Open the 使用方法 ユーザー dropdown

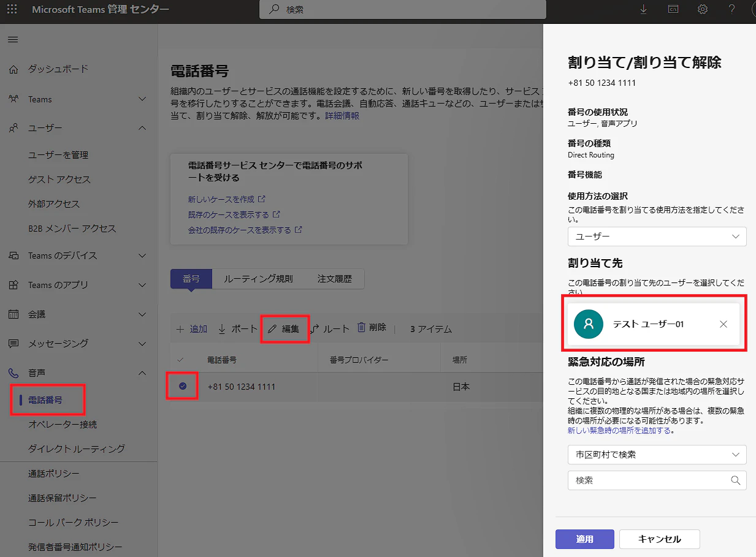click(x=657, y=237)
